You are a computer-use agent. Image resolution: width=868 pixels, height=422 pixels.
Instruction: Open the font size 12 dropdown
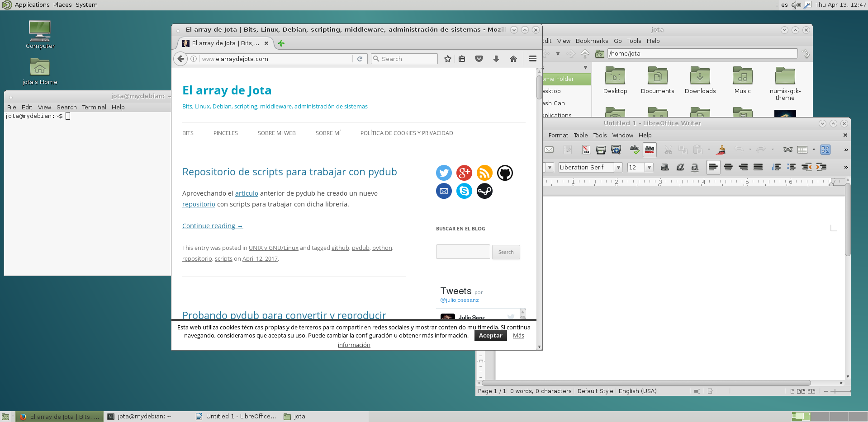tap(649, 167)
